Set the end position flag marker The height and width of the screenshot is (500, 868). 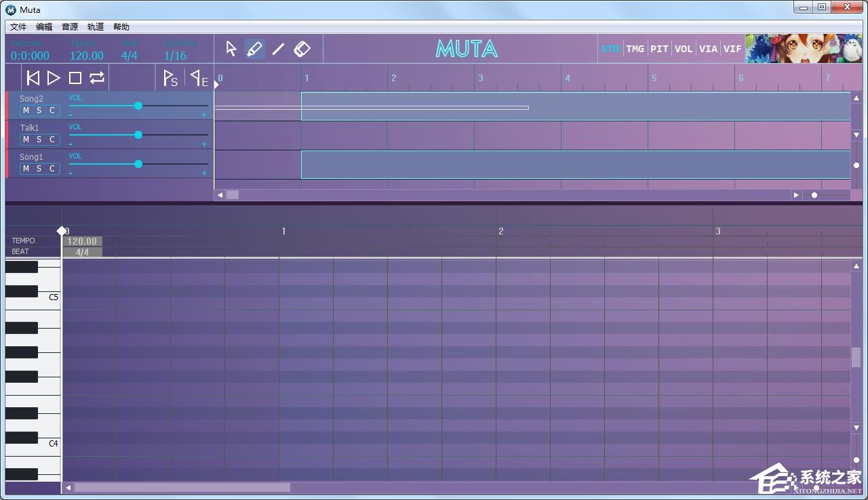click(x=199, y=78)
